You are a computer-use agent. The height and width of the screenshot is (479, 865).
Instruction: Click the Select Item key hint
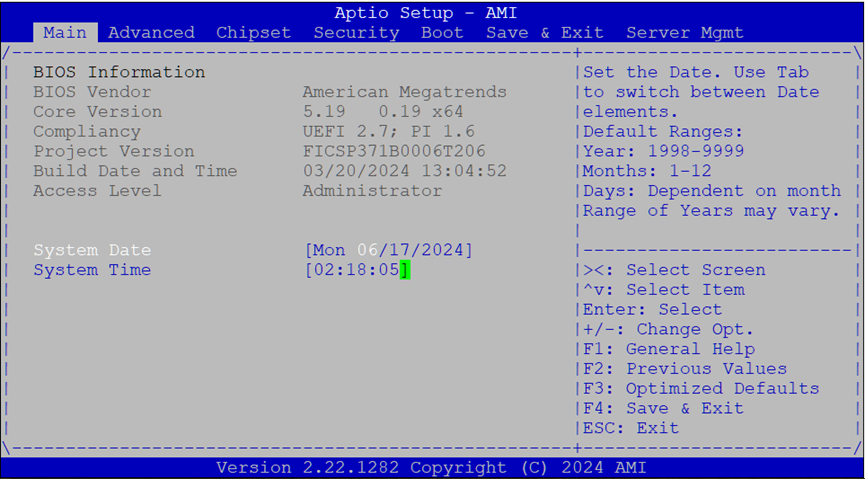click(664, 290)
